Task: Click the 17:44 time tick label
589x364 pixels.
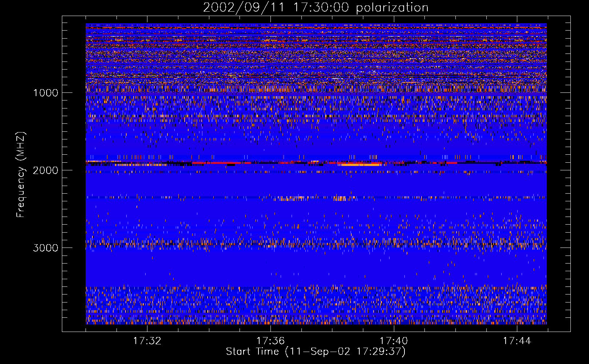Action: (x=517, y=341)
